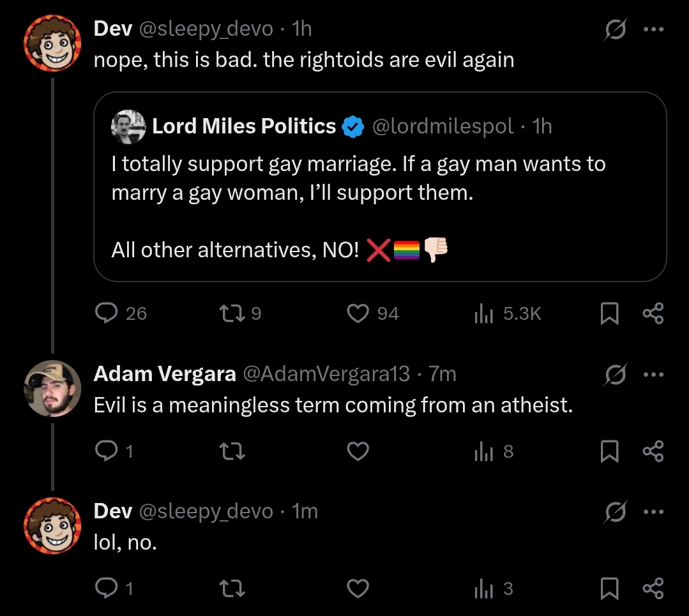689x616 pixels.
Task: Bookmark Adam Vergara's reply
Action: (609, 451)
